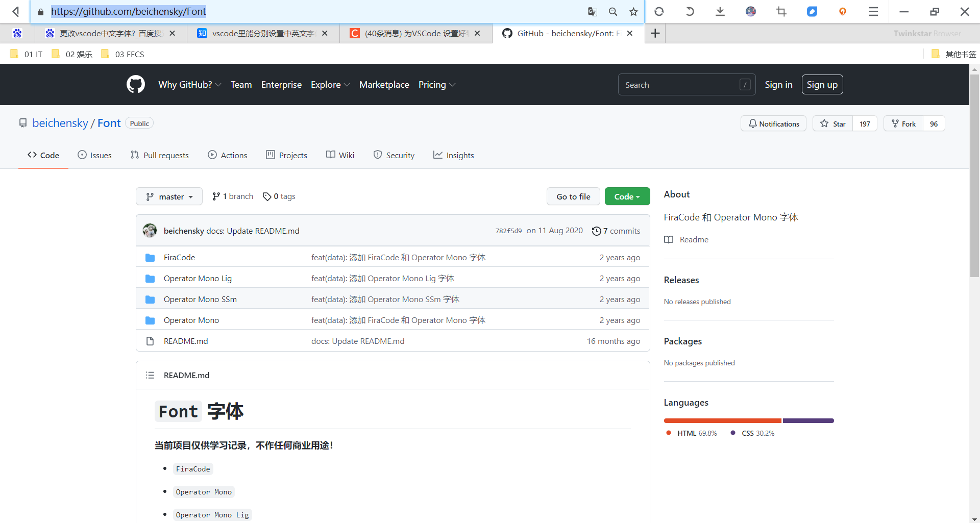Open the 其他书签 bookmarks folder

(x=953, y=54)
